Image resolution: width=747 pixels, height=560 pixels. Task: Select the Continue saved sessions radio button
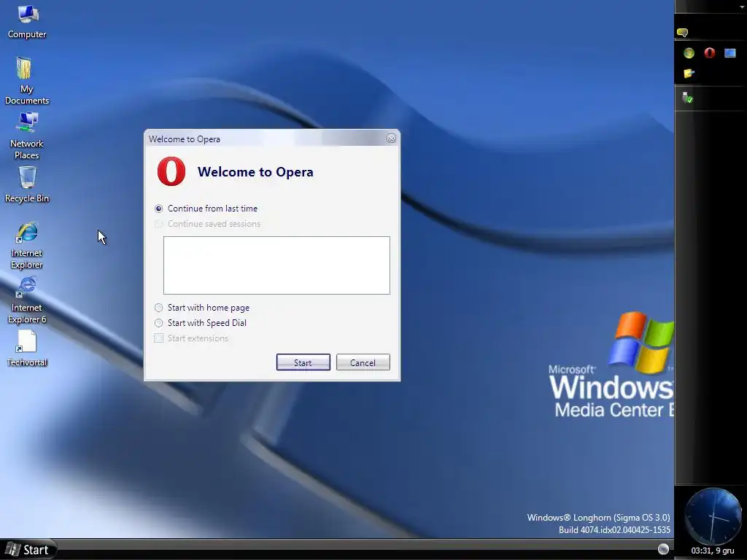[158, 224]
